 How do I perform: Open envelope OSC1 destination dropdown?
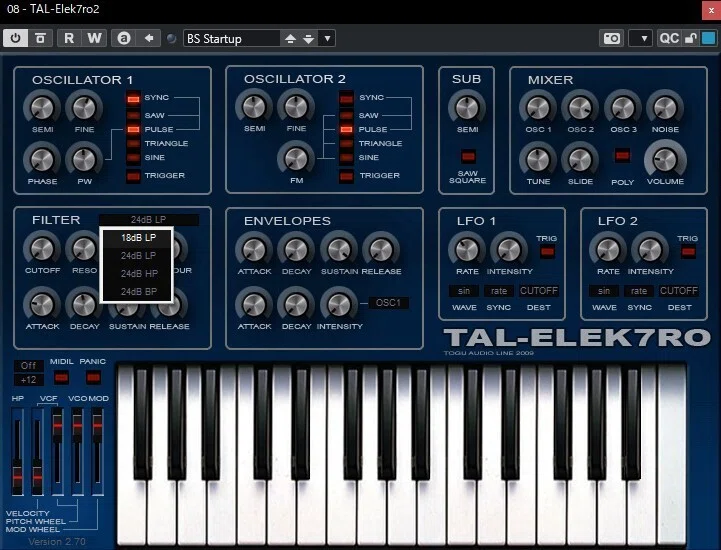[389, 303]
